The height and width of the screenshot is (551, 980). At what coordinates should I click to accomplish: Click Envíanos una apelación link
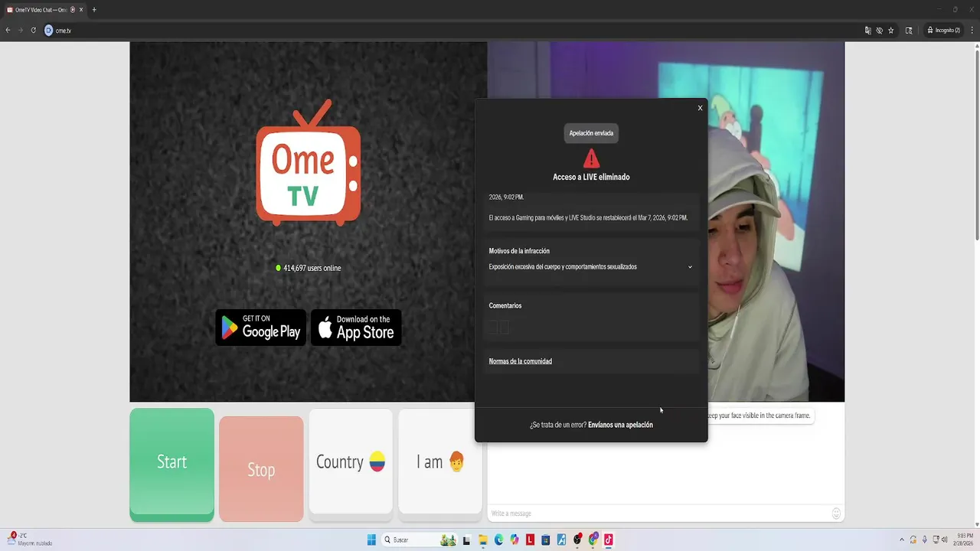coord(620,425)
